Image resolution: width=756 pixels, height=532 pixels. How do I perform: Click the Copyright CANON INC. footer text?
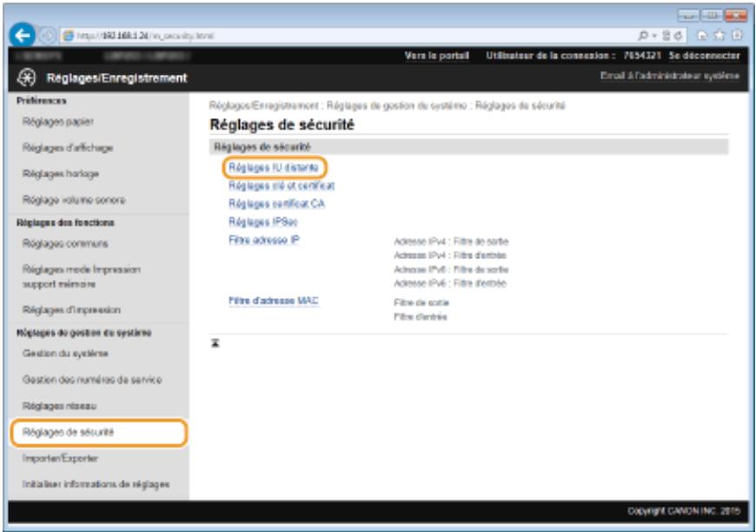click(684, 511)
